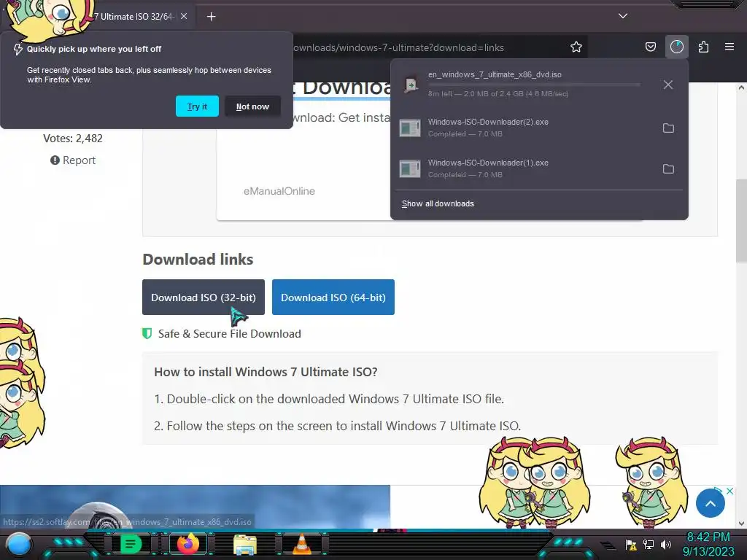Open a new tab with plus

point(211,17)
